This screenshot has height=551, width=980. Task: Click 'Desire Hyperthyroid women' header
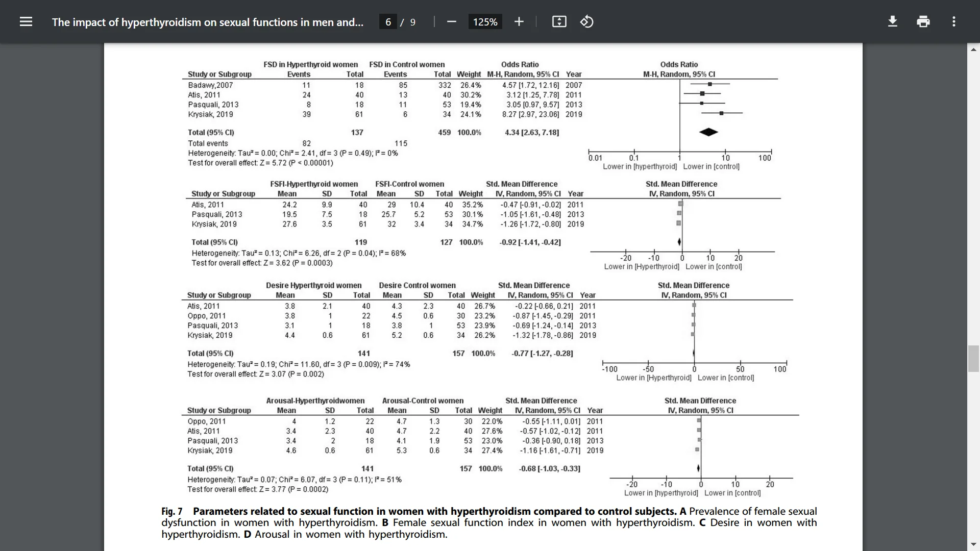(x=313, y=285)
